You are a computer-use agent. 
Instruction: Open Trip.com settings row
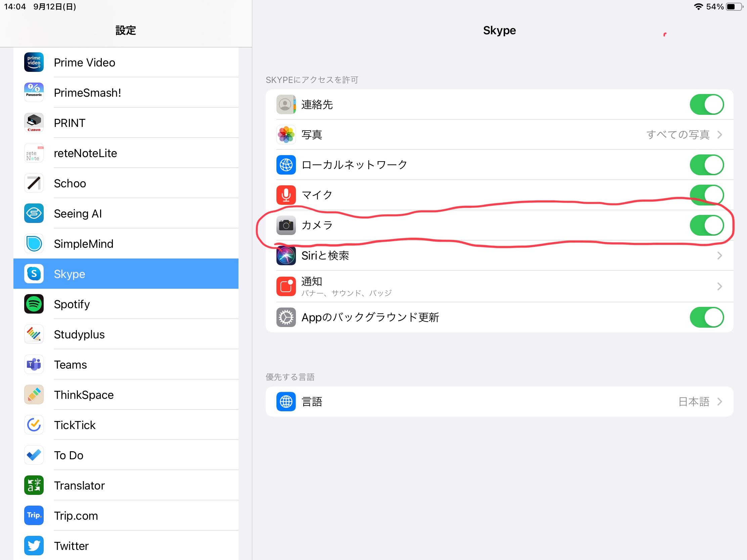pyautogui.click(x=126, y=515)
